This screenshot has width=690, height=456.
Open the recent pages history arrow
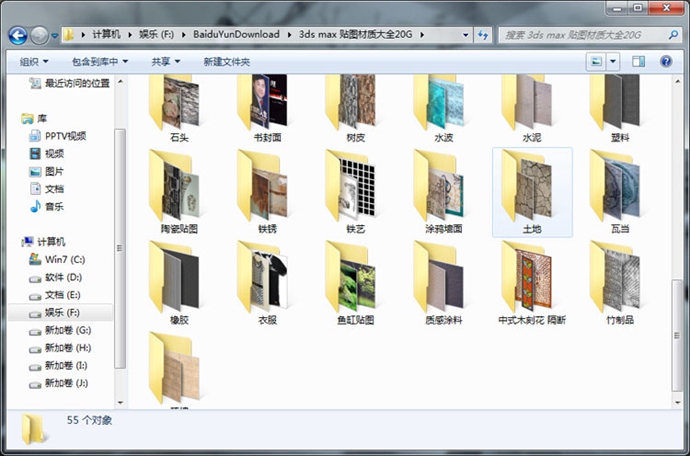55,36
